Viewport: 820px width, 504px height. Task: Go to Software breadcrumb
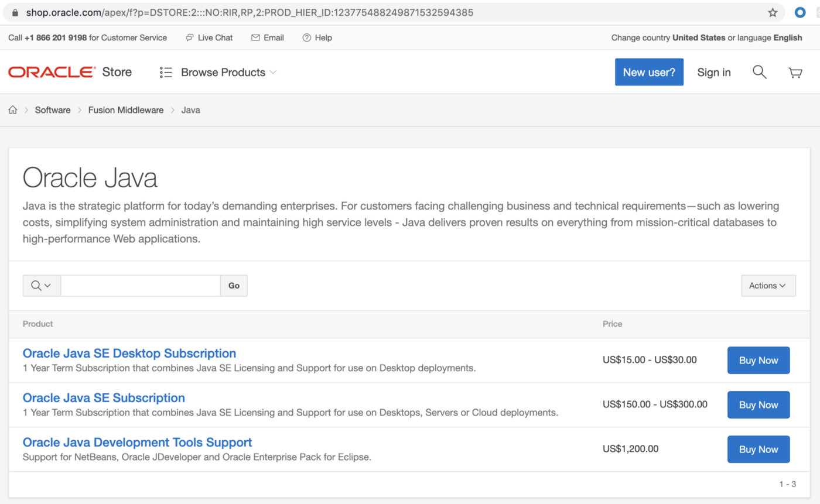(x=53, y=110)
